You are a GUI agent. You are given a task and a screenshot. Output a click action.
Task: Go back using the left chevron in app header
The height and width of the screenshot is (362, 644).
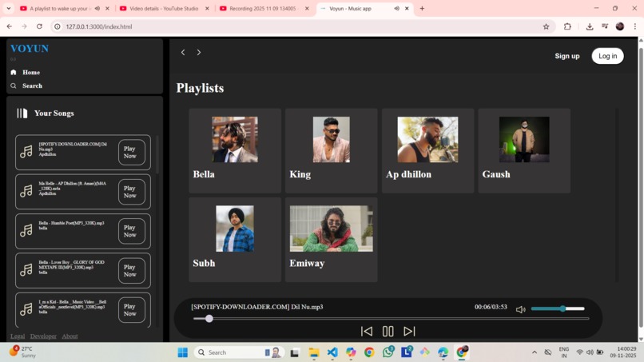click(x=183, y=52)
